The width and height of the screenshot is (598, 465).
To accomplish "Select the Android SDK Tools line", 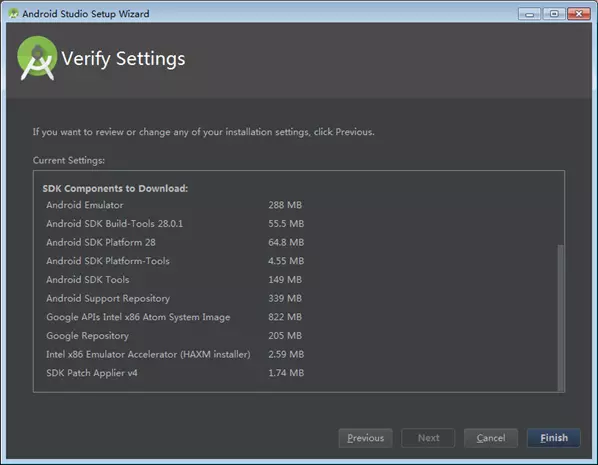I will pos(174,280).
